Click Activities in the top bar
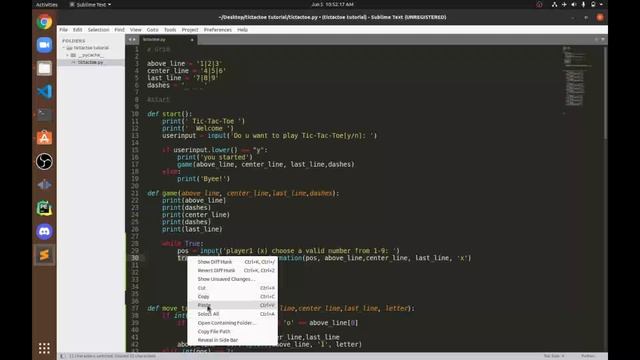The width and height of the screenshot is (640, 360). click(47, 4)
